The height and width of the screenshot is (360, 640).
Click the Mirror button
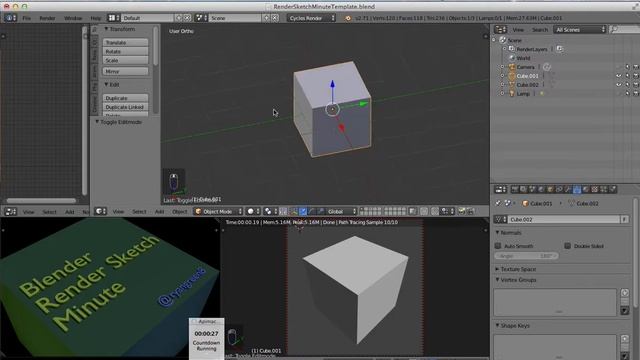coord(125,71)
